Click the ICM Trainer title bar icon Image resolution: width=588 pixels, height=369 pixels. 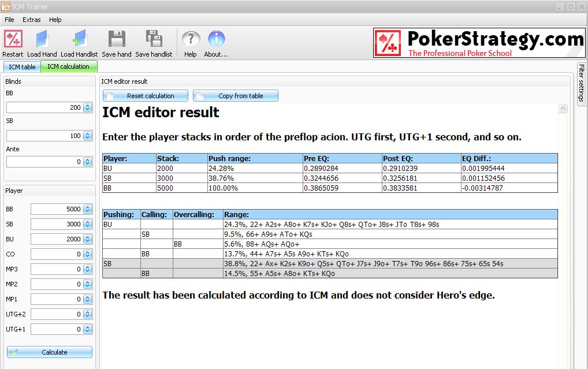coord(6,6)
